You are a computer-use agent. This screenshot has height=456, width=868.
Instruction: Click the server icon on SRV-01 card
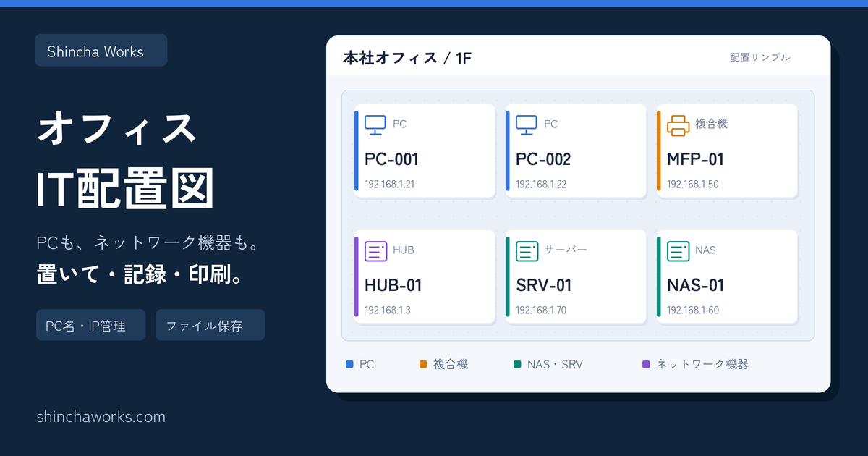point(527,250)
